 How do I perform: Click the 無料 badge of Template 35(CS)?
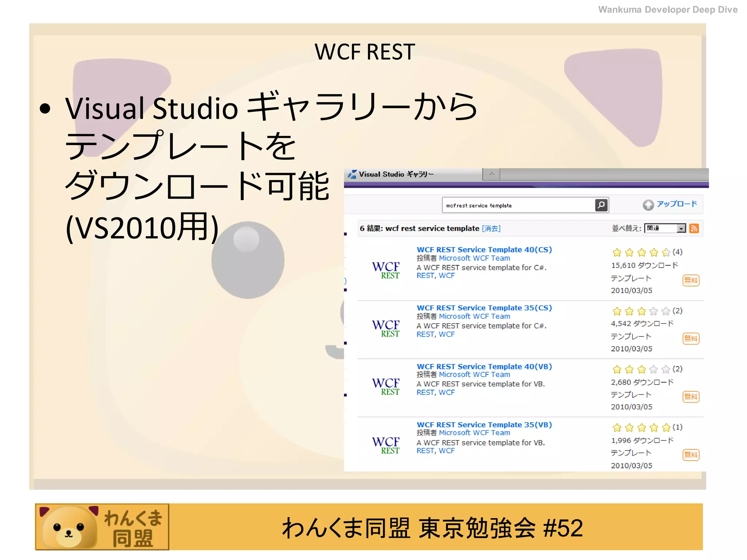[691, 339]
